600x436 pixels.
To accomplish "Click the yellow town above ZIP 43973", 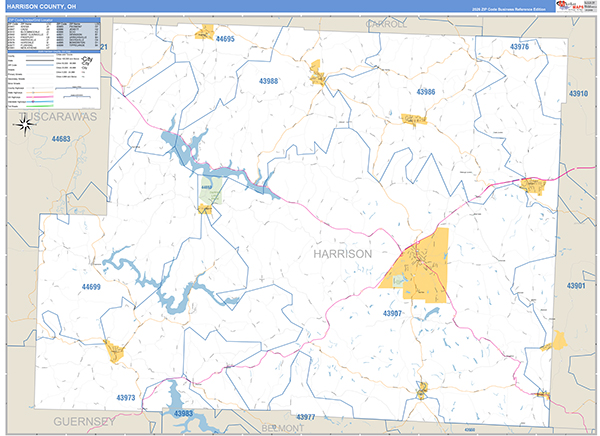I will coord(113,350).
